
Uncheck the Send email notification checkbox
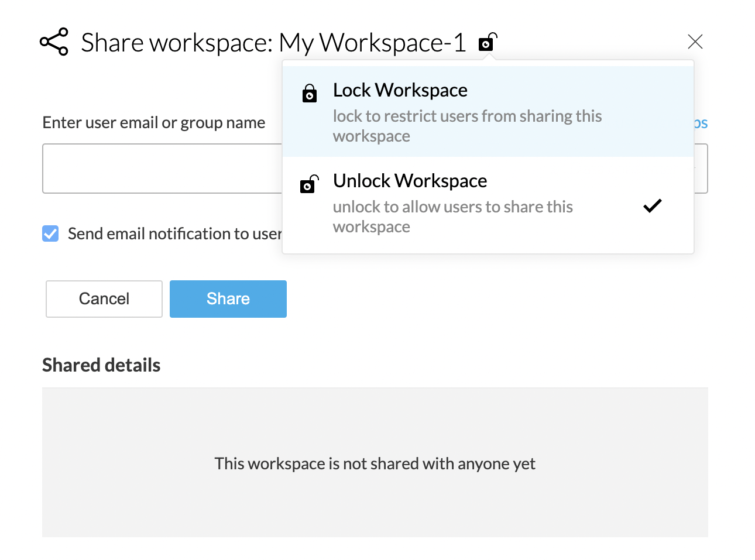pos(50,233)
